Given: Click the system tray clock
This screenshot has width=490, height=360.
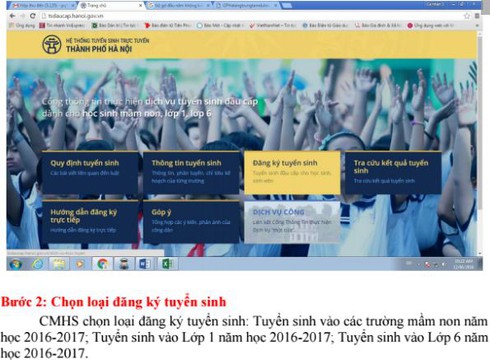Looking at the screenshot, I should tap(464, 264).
